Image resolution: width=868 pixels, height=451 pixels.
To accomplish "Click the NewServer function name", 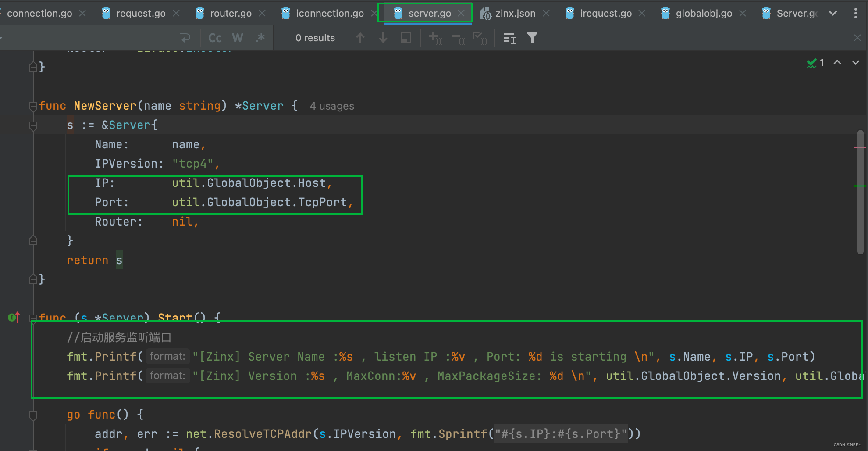I will (x=105, y=106).
